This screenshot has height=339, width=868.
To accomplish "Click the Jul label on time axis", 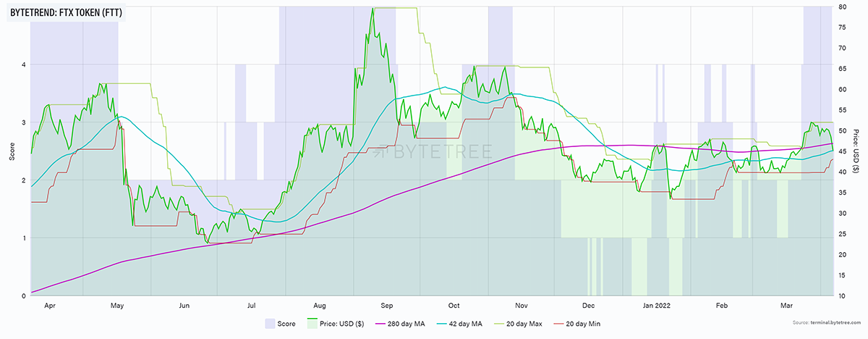I will 251,306.
